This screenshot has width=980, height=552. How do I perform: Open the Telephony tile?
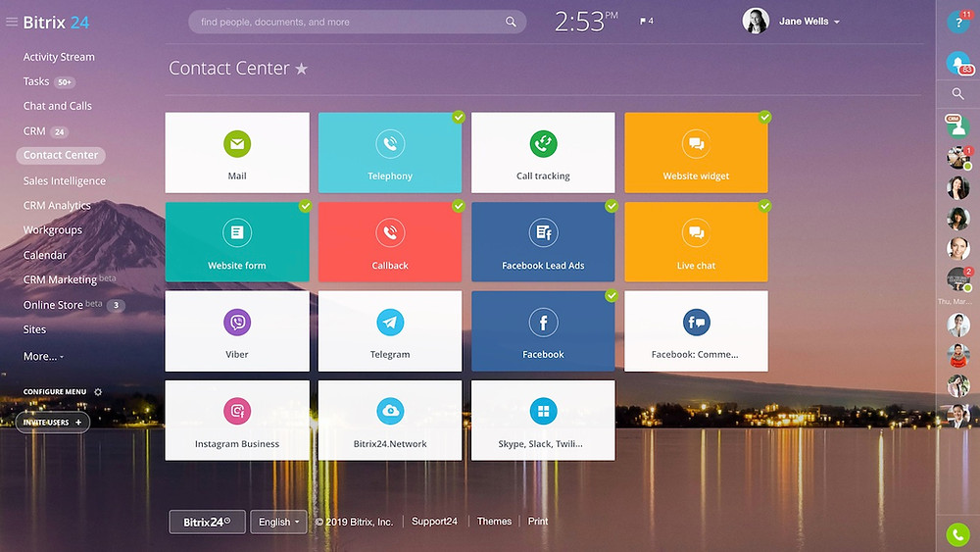coord(390,153)
